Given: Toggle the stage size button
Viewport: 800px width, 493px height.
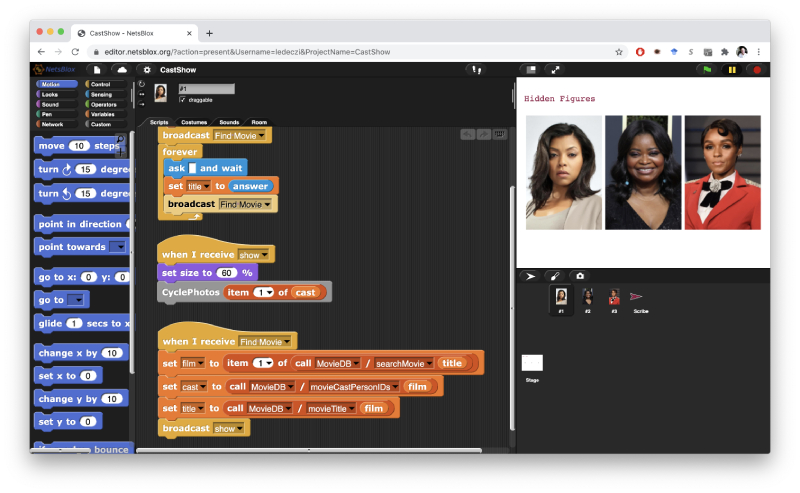Looking at the screenshot, I should (x=531, y=70).
